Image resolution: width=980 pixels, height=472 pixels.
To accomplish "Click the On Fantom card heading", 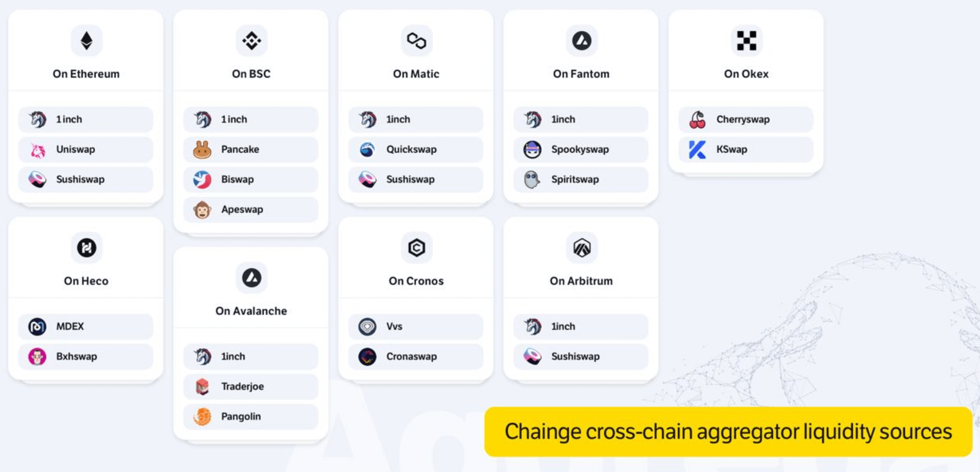I will pyautogui.click(x=581, y=74).
